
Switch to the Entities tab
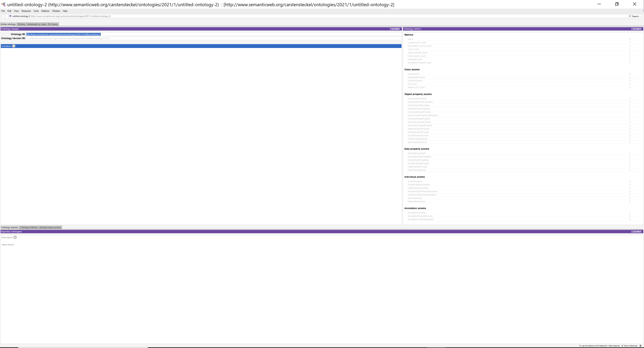[x=21, y=24]
